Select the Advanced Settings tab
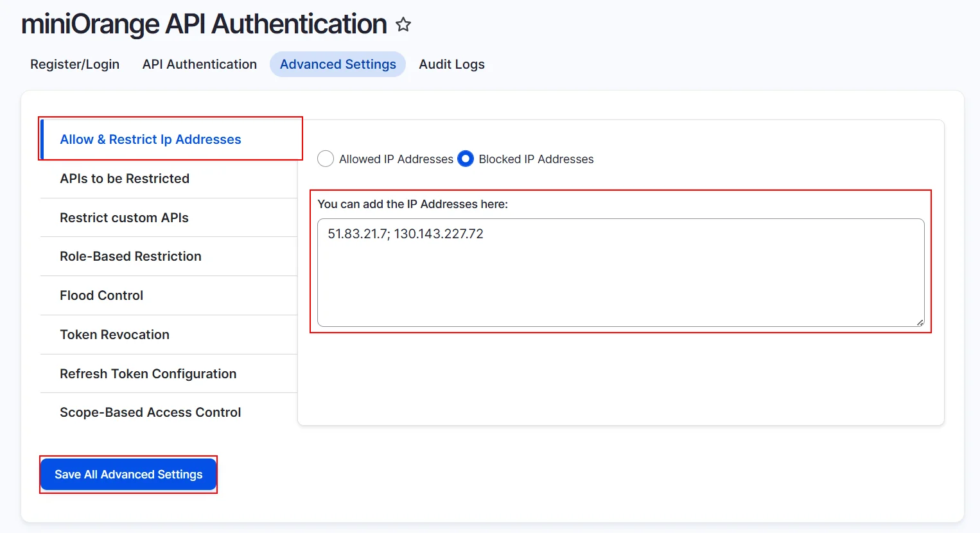 (337, 64)
